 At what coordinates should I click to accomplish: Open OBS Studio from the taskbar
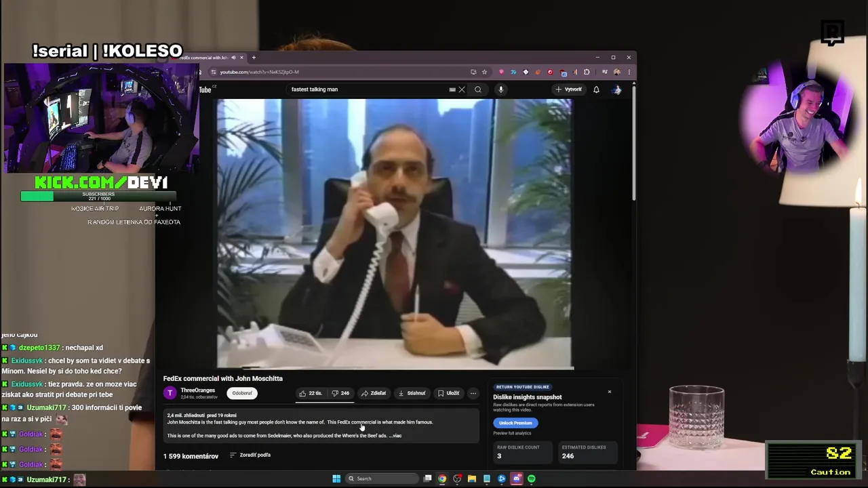(x=457, y=479)
